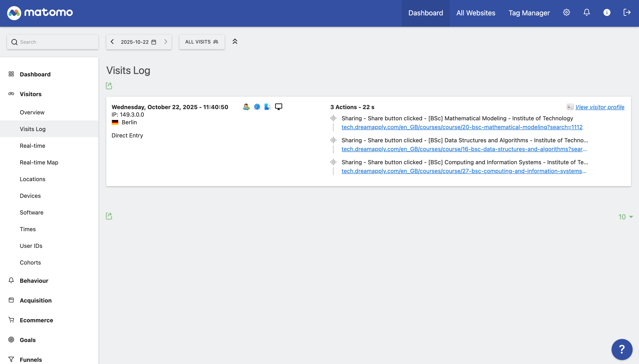Click the 'IP: 149.3.0.0' text
Viewport: 639px width, 364px height.
128,115
